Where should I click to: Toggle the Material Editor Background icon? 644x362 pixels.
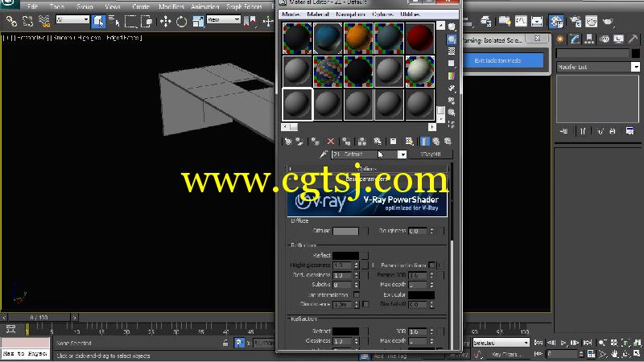pos(452,51)
